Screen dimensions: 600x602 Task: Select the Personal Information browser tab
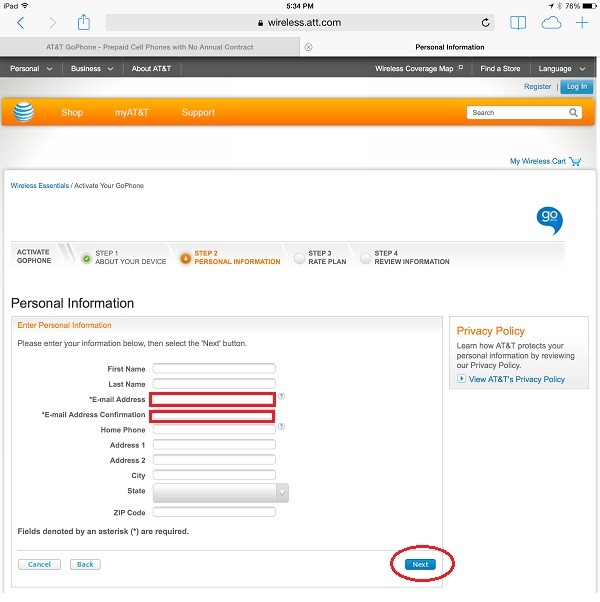click(x=450, y=47)
